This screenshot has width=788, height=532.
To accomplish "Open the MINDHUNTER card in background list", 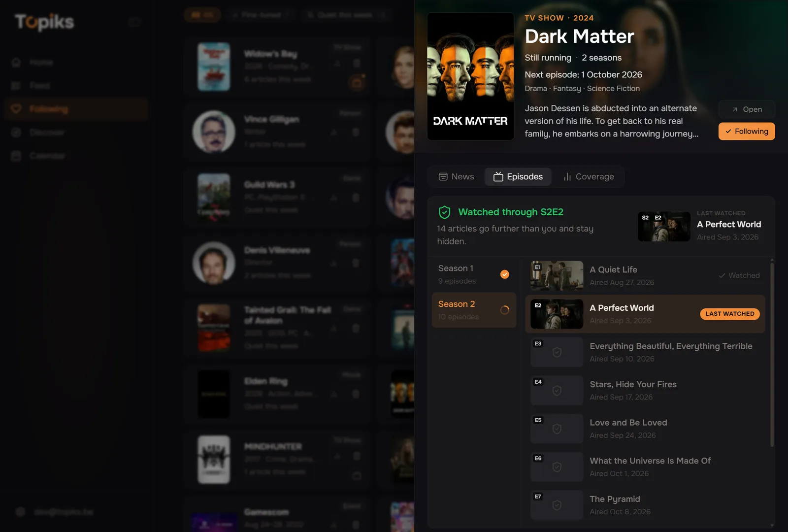I will pos(277,459).
